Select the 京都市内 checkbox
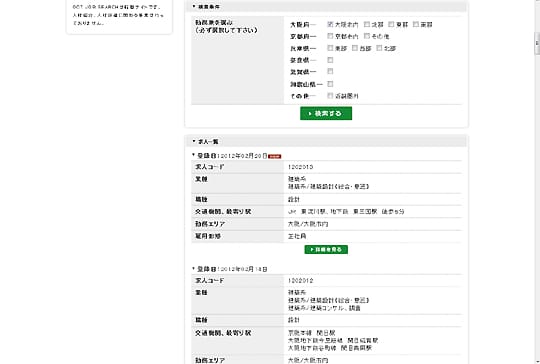 click(330, 36)
